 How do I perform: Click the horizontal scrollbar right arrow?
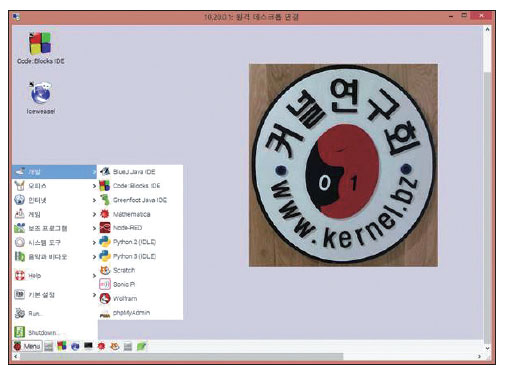[479, 357]
